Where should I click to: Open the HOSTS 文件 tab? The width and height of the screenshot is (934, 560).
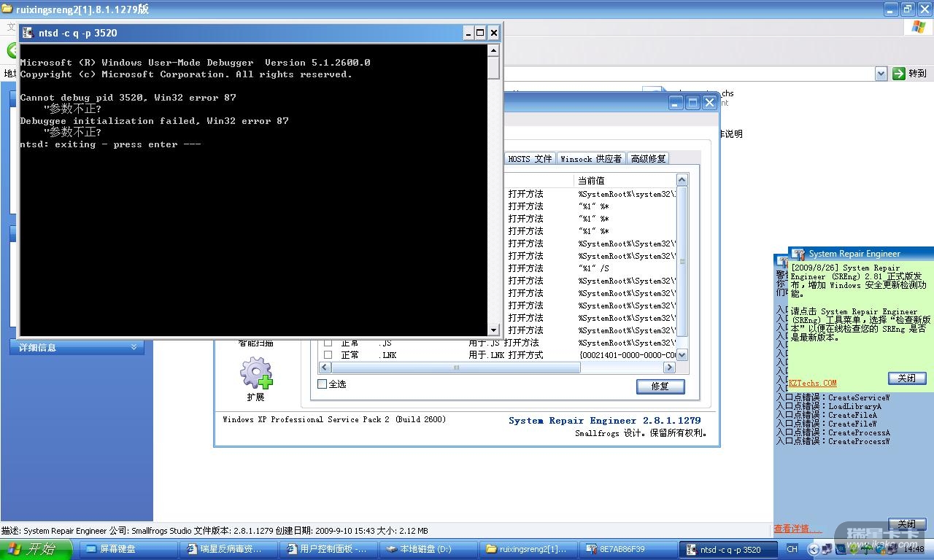530,158
